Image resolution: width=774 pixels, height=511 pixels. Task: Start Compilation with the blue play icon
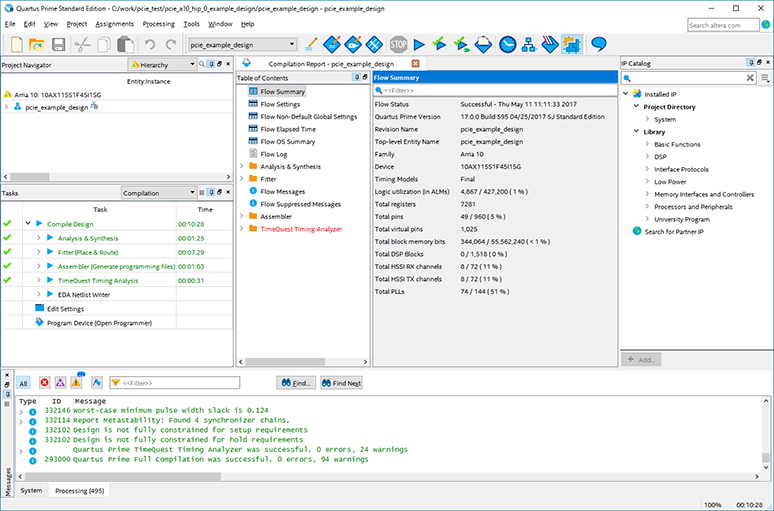[x=419, y=44]
